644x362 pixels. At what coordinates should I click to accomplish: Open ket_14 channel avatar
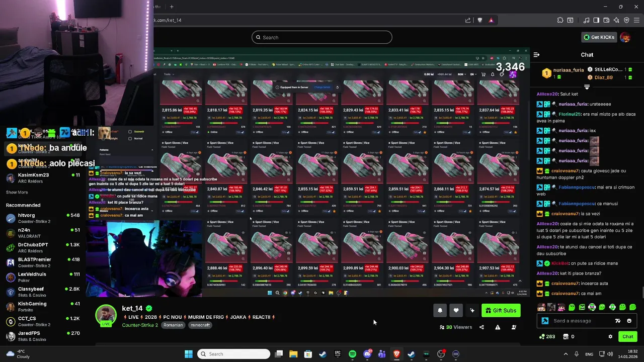(106, 315)
